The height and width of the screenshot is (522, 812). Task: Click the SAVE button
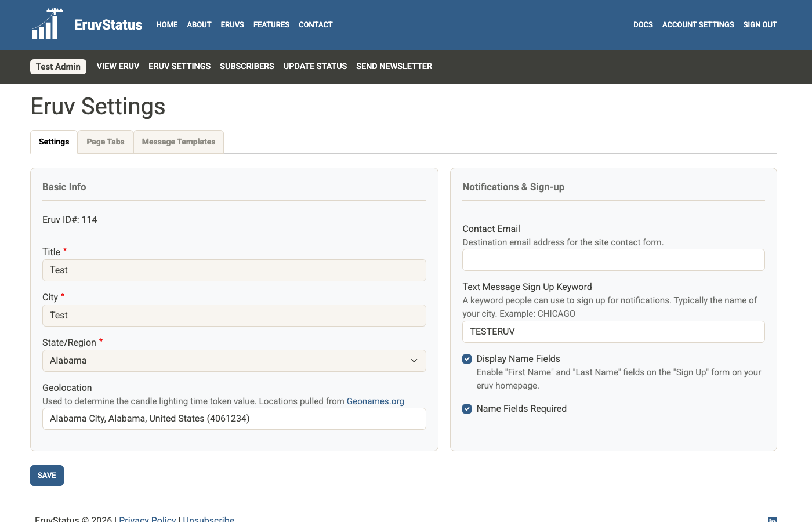[x=46, y=475]
